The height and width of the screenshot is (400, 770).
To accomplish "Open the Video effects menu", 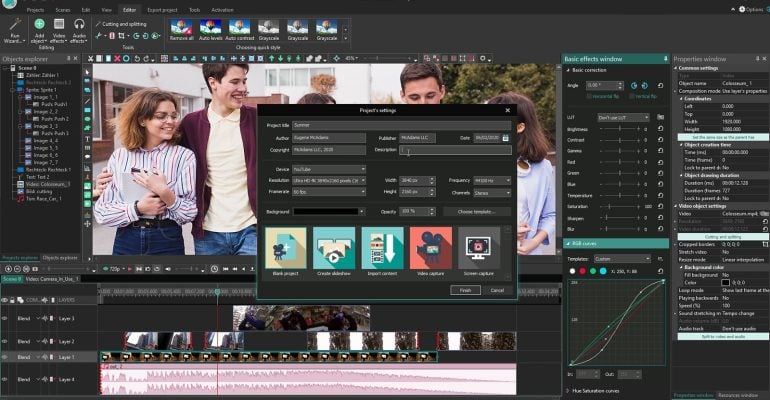I will pos(59,30).
